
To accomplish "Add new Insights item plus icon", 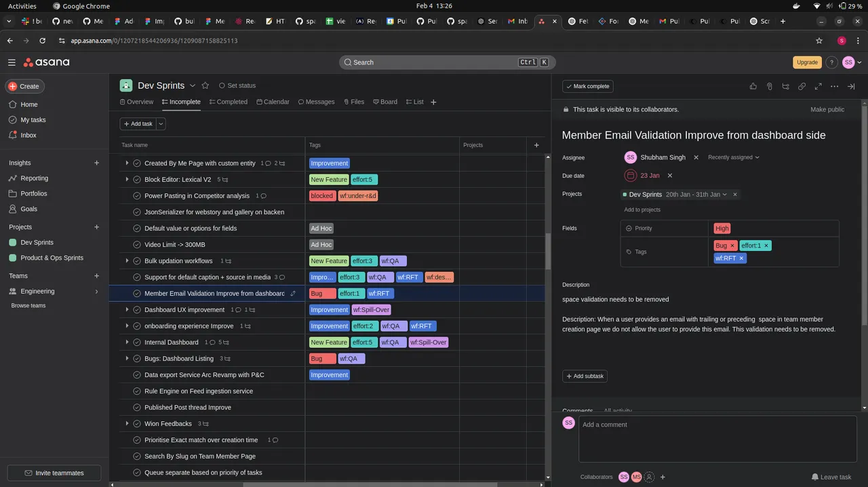I will coord(96,163).
